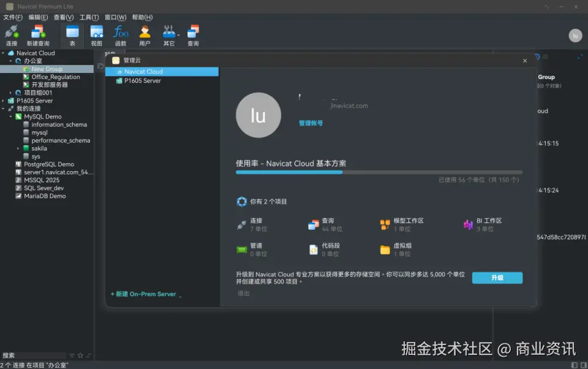Select PostgreSQL Demo connection
This screenshot has height=369, width=588.
(49, 164)
